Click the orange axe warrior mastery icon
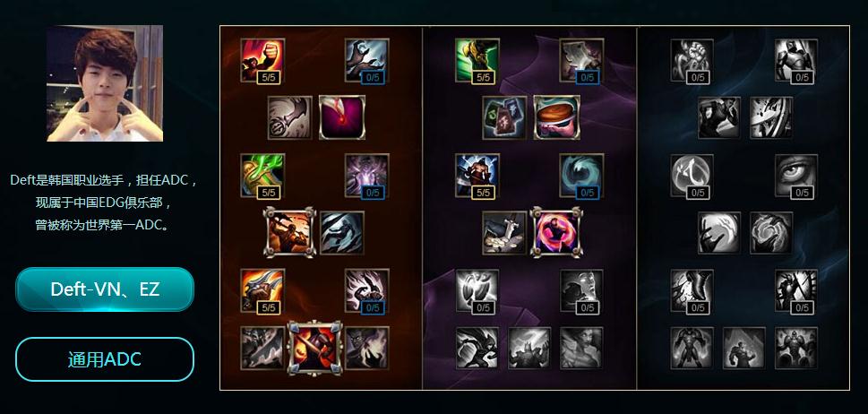The width and height of the screenshot is (868, 414). click(290, 232)
